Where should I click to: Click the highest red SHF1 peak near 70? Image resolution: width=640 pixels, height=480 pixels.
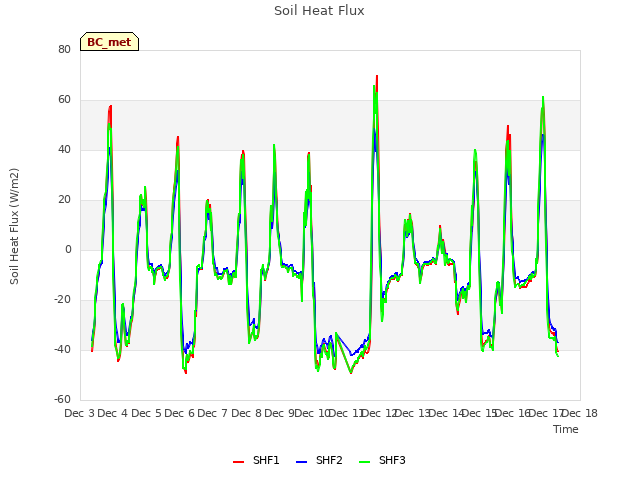click(377, 76)
